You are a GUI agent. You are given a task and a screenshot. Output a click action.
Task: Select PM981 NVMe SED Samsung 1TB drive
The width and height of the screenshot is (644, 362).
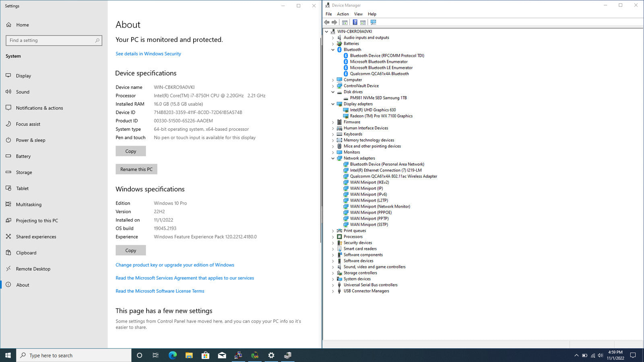tap(378, 98)
